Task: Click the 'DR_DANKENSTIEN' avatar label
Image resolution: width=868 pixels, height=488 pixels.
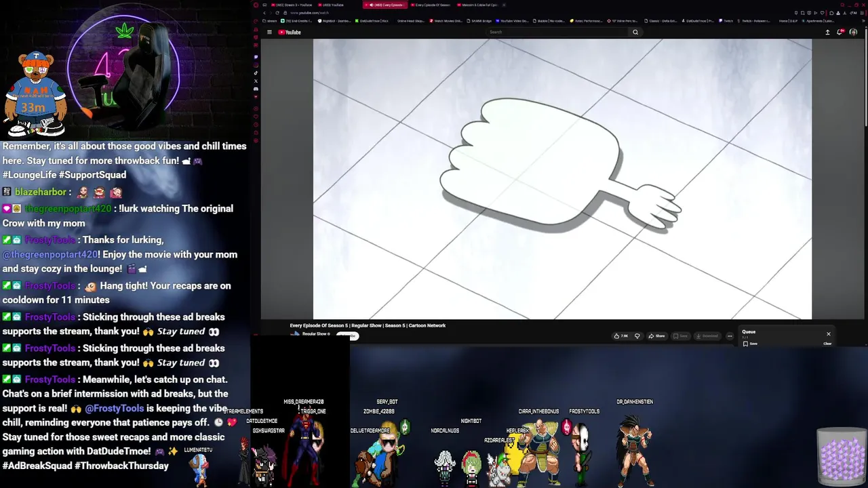Action: (x=635, y=402)
